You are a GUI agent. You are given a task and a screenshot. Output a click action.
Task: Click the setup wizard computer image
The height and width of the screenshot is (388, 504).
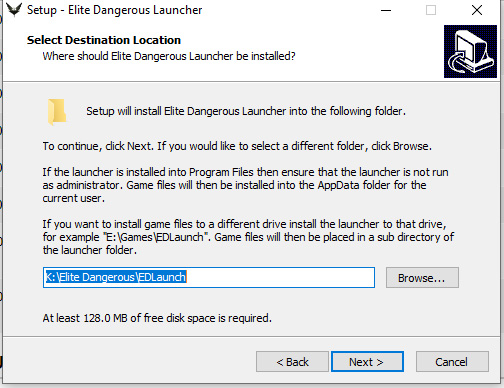pos(470,51)
